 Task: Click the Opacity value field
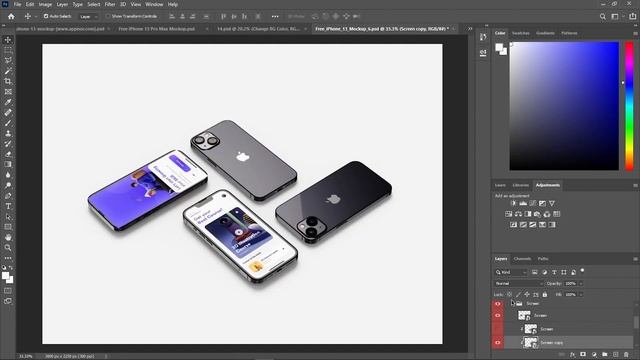point(570,283)
